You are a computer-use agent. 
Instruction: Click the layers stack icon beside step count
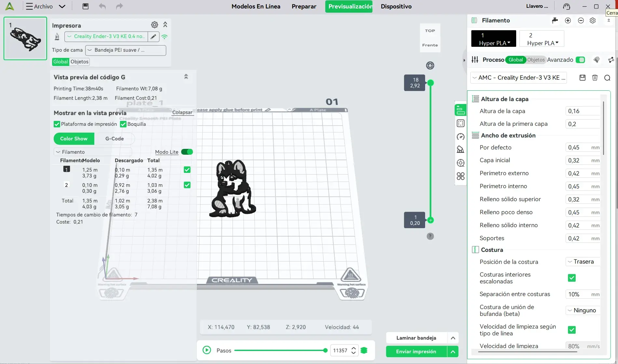click(x=364, y=350)
